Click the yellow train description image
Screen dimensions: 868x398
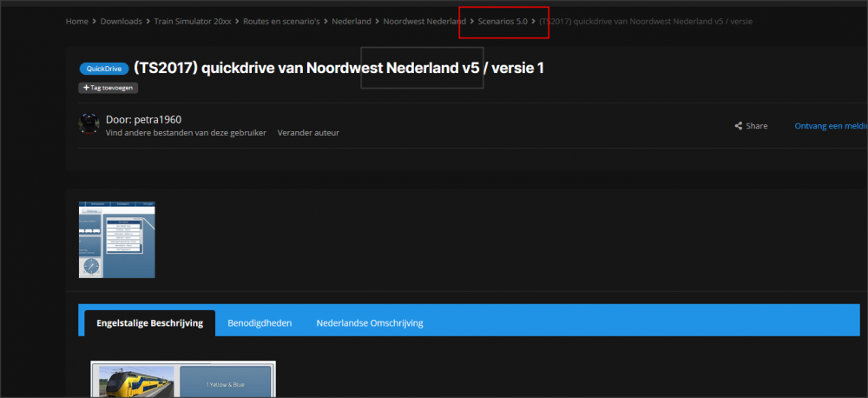[x=183, y=380]
